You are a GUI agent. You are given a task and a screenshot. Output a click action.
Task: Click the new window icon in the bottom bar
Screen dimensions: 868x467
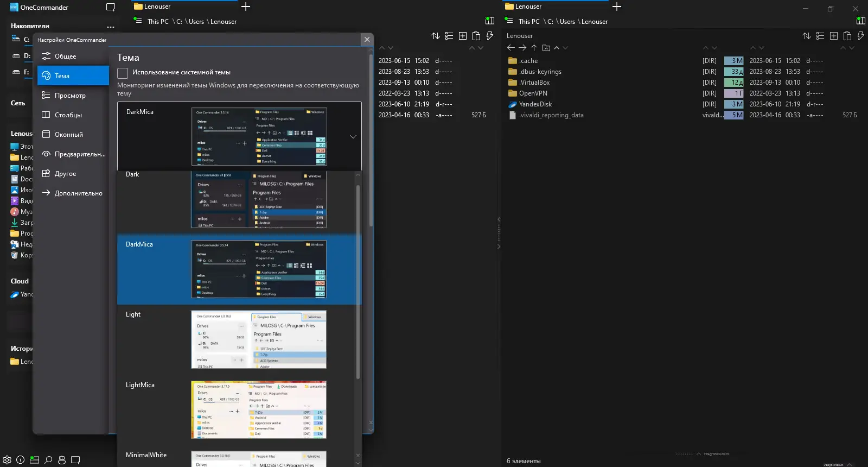(x=75, y=460)
